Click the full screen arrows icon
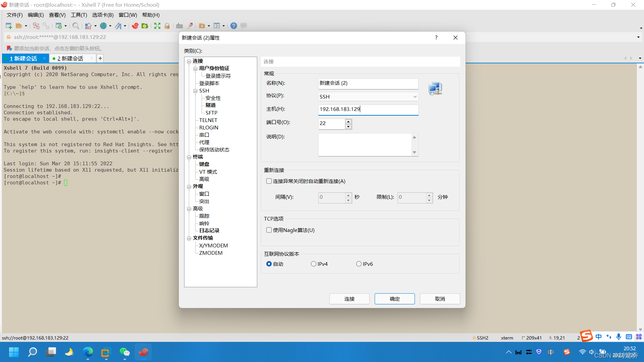This screenshot has height=362, width=644. point(157,26)
